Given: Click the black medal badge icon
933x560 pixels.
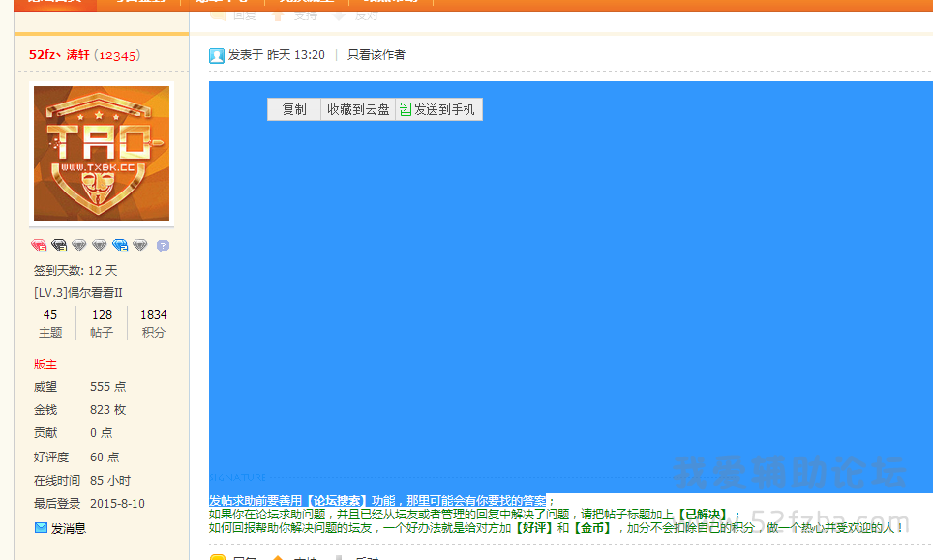Looking at the screenshot, I should pyautogui.click(x=59, y=246).
